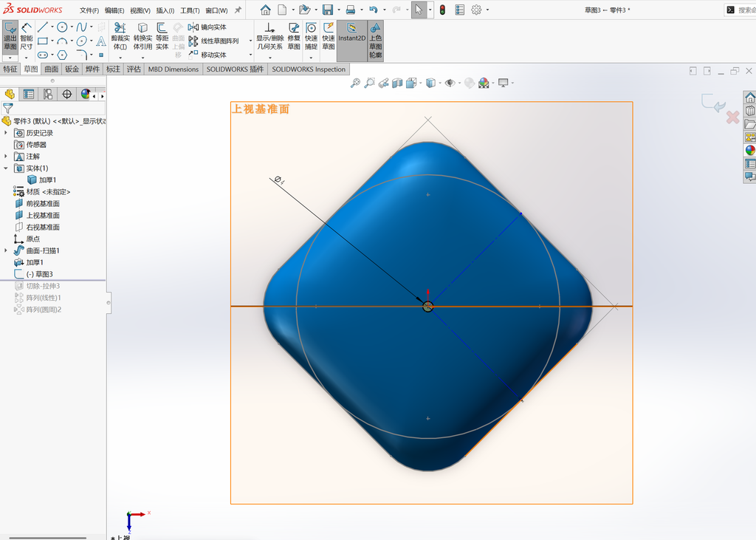Pin the menu bar with the pushpin icon

click(238, 10)
